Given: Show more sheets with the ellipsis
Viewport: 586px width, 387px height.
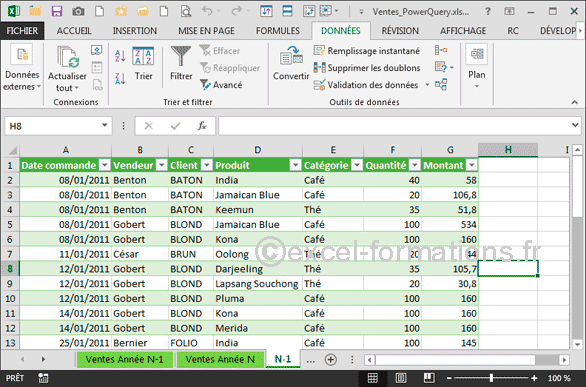Looking at the screenshot, I should point(310,360).
